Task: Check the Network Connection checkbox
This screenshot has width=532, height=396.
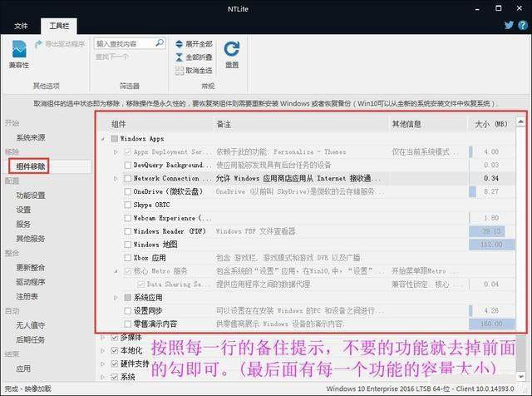Action: click(127, 178)
